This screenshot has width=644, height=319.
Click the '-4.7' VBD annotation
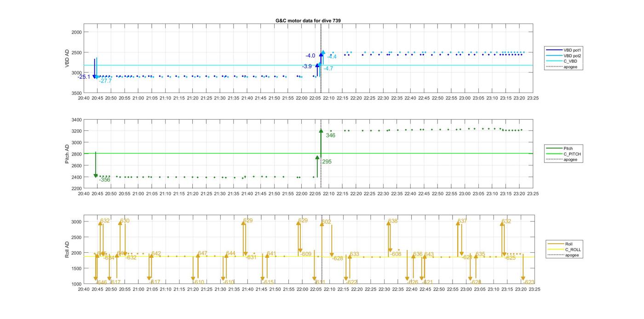point(328,69)
